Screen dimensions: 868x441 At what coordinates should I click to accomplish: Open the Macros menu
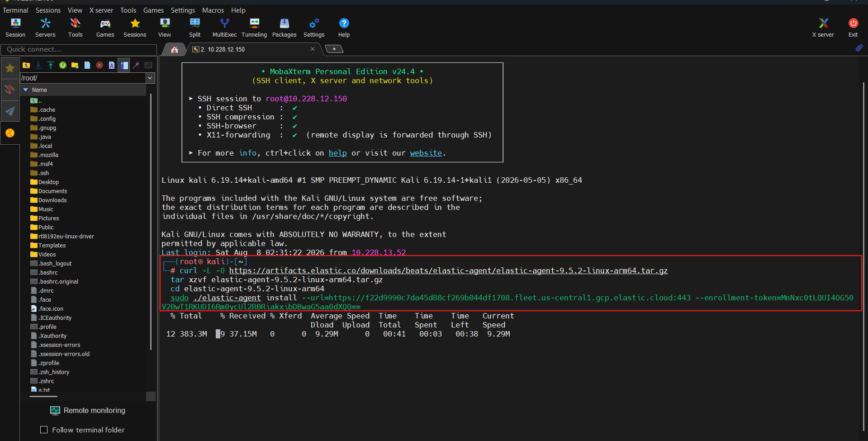coord(213,10)
